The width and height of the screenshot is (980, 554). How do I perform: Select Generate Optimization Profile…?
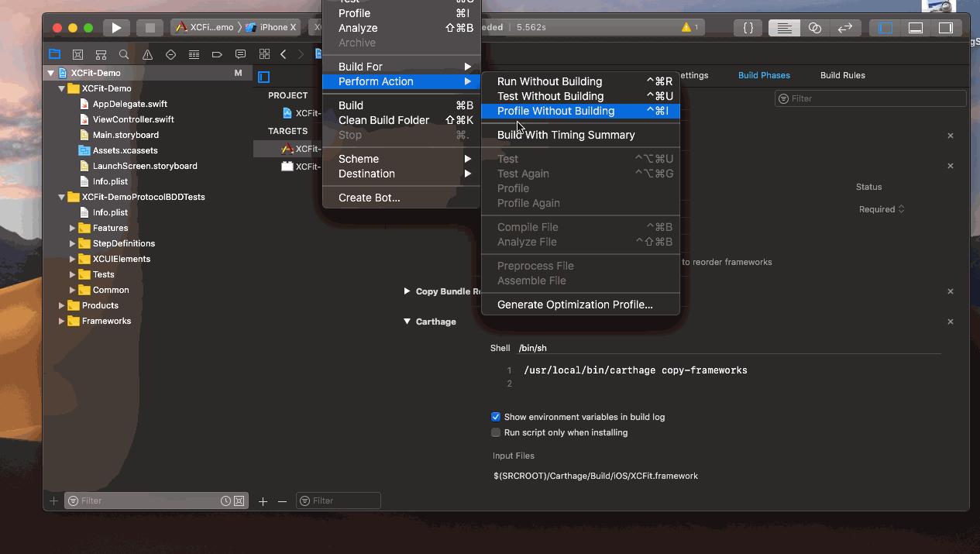tap(580, 305)
